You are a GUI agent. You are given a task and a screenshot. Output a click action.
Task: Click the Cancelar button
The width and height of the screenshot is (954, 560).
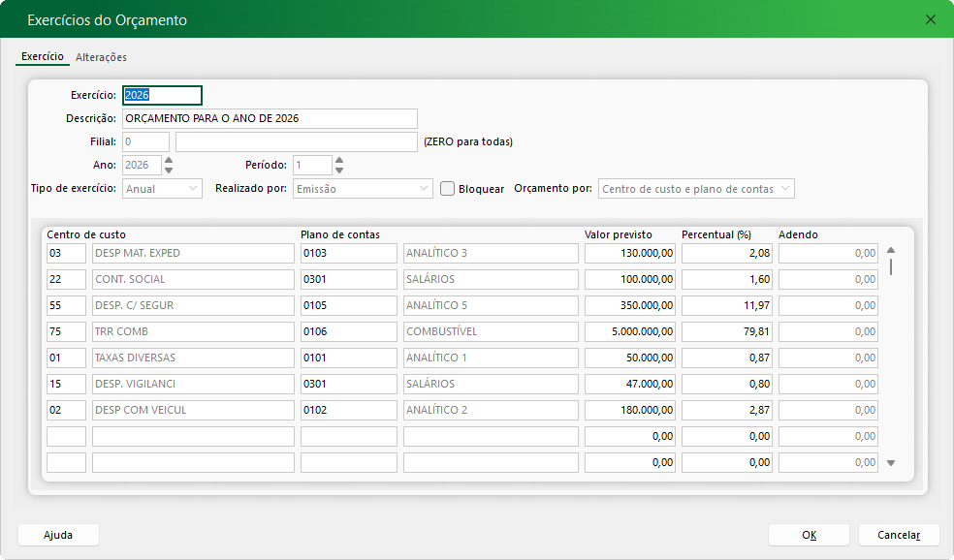[899, 535]
